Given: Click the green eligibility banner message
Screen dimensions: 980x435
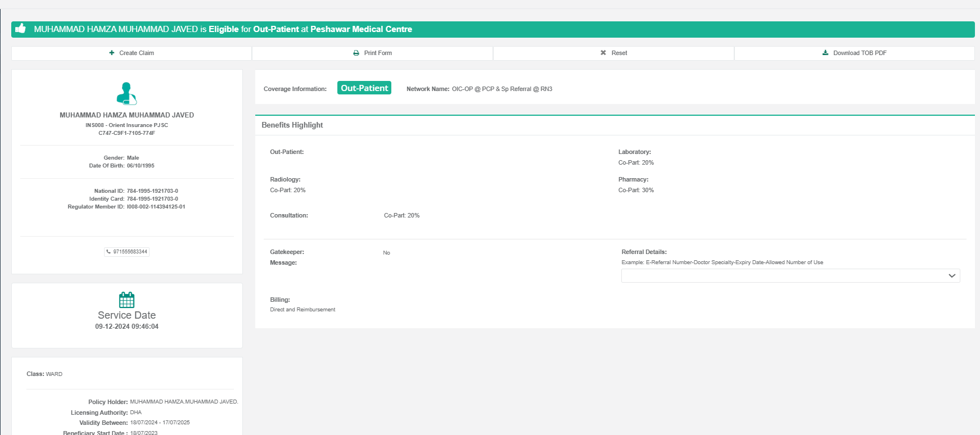Looking at the screenshot, I should click(x=223, y=29).
